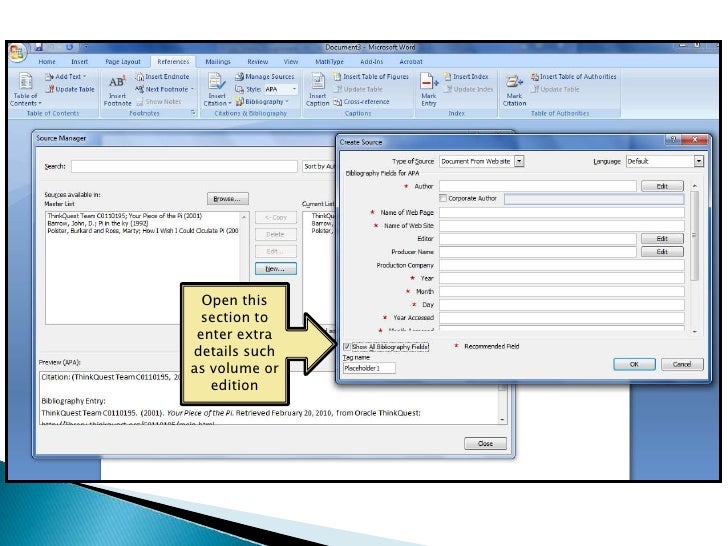The height and width of the screenshot is (546, 728).
Task: Click the Insert Caption icon
Action: point(318,90)
